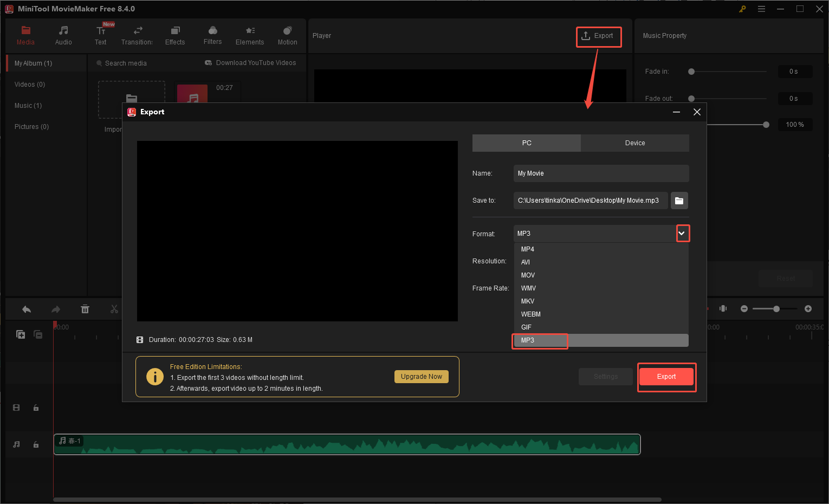Screen dimensions: 829x504
Task: Switch to the Device tab in Export dialog
Action: [x=634, y=143]
